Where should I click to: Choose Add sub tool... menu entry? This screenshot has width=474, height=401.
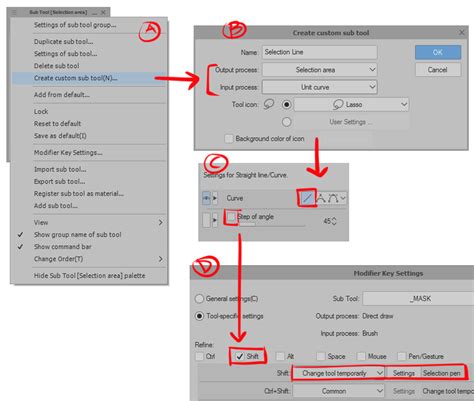89,206
